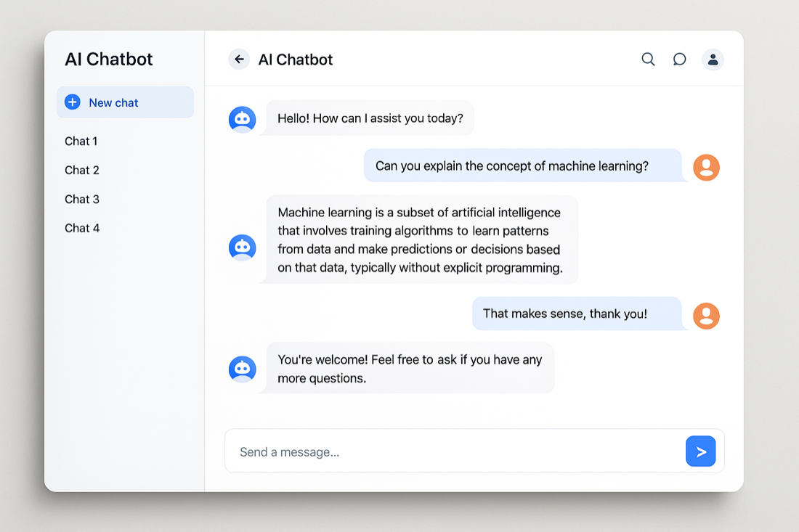Send message with the blue arrow button
Viewport: 799px width, 532px height.
[x=701, y=451]
